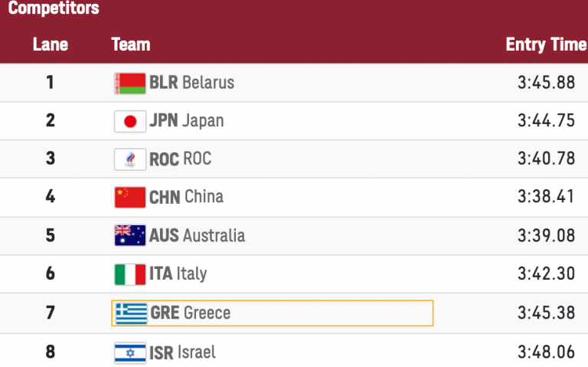588x367 pixels.
Task: Click the Team column header
Action: point(131,44)
